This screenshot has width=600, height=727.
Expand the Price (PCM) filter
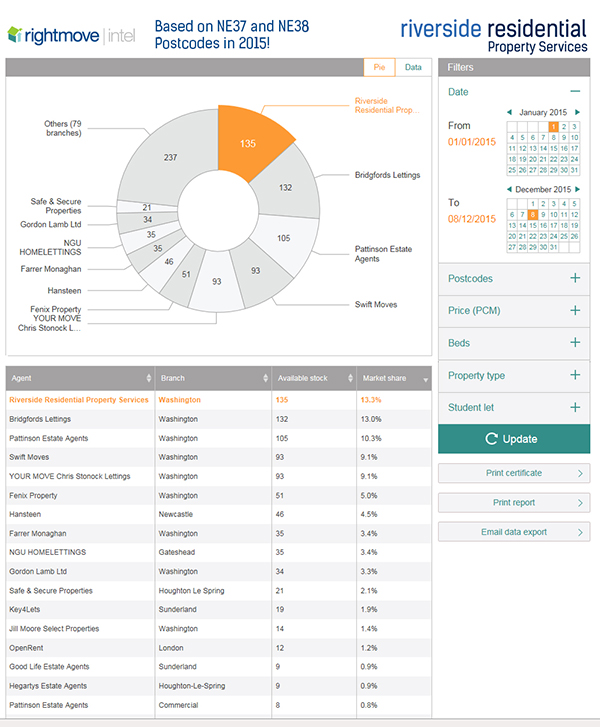[x=575, y=310]
